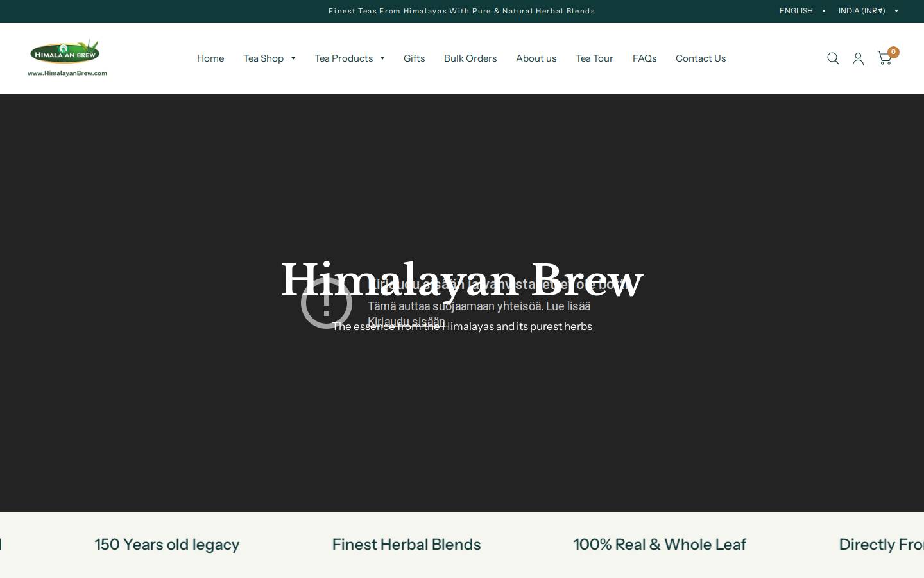Go to the Home page

pos(210,58)
